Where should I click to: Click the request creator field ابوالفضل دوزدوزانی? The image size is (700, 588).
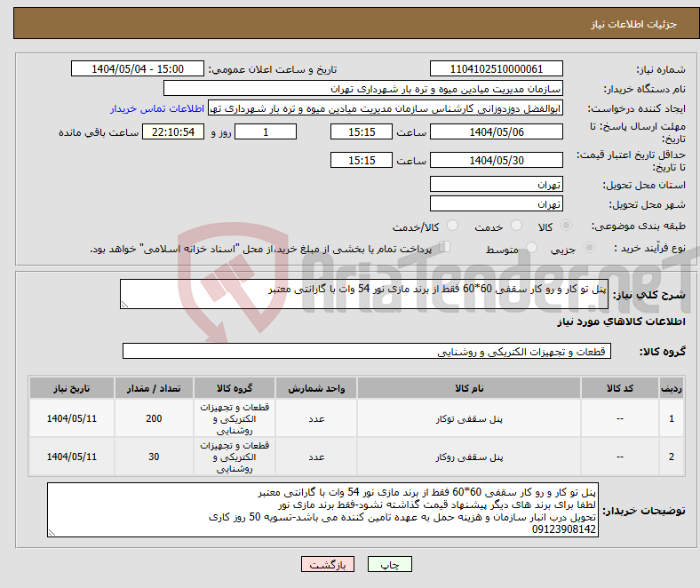click(x=386, y=108)
